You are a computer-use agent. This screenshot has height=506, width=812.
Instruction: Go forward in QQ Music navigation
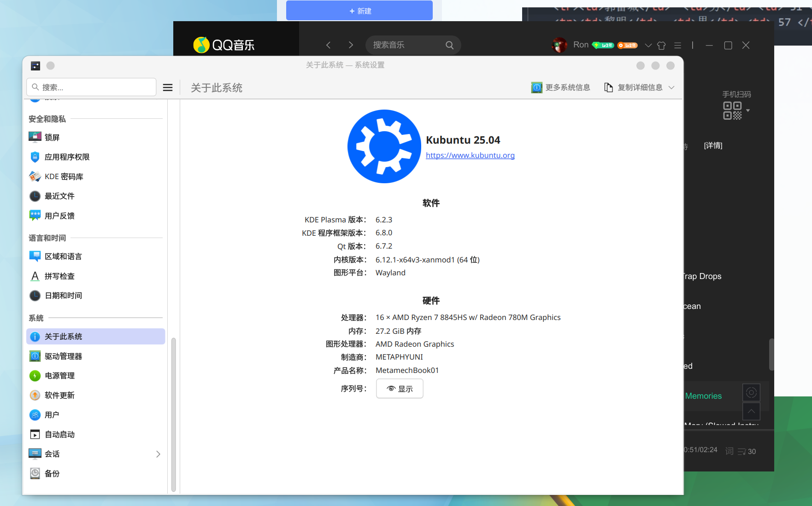(351, 45)
